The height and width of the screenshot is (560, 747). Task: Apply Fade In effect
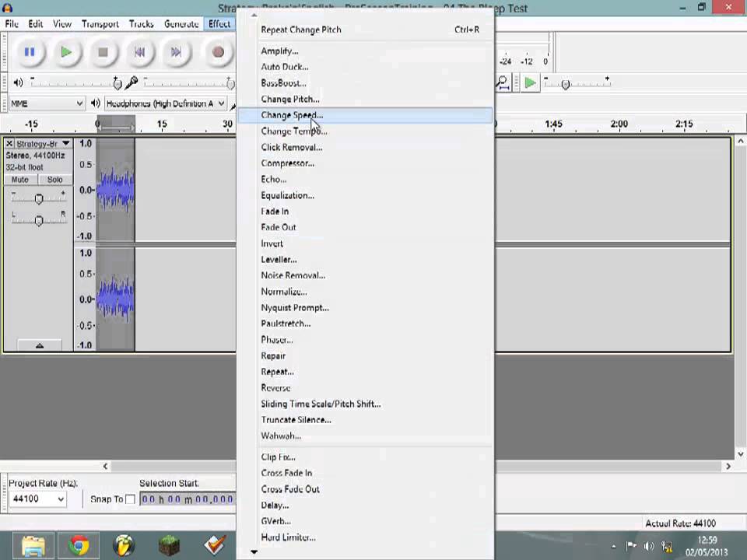tap(366, 212)
